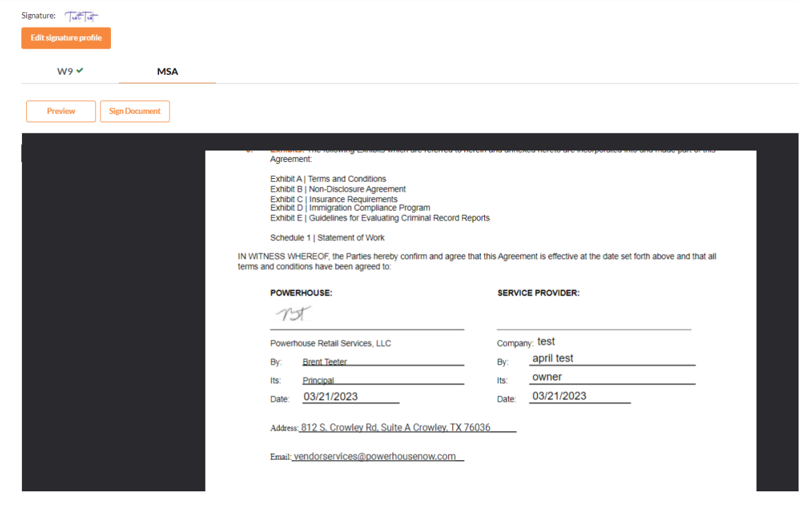Select the "Exhibit E | Guidelines for Evaluating Criminal Record Reports" line

tap(379, 218)
